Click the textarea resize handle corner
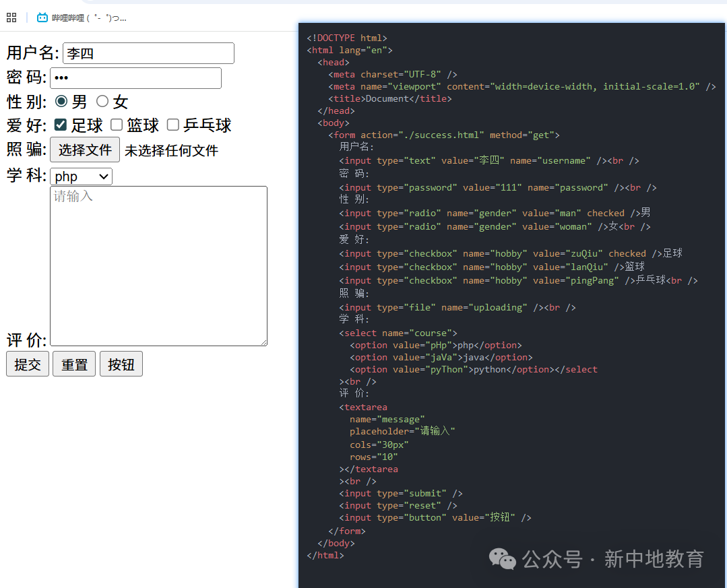This screenshot has height=588, width=727. pos(264,342)
